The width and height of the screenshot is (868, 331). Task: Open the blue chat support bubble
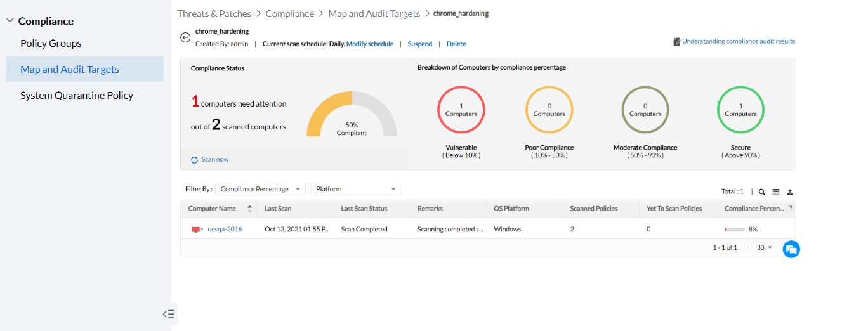click(791, 249)
